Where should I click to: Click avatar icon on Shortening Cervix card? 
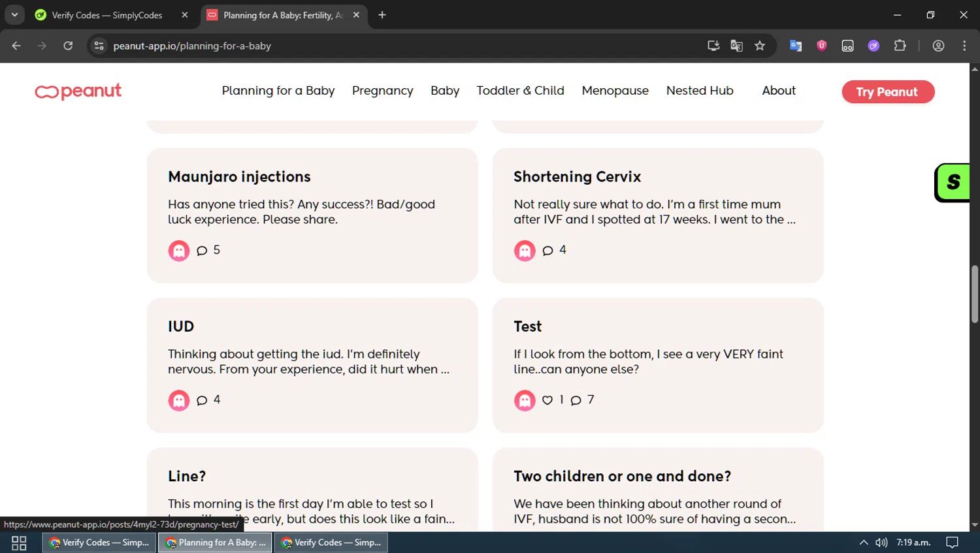pyautogui.click(x=525, y=251)
